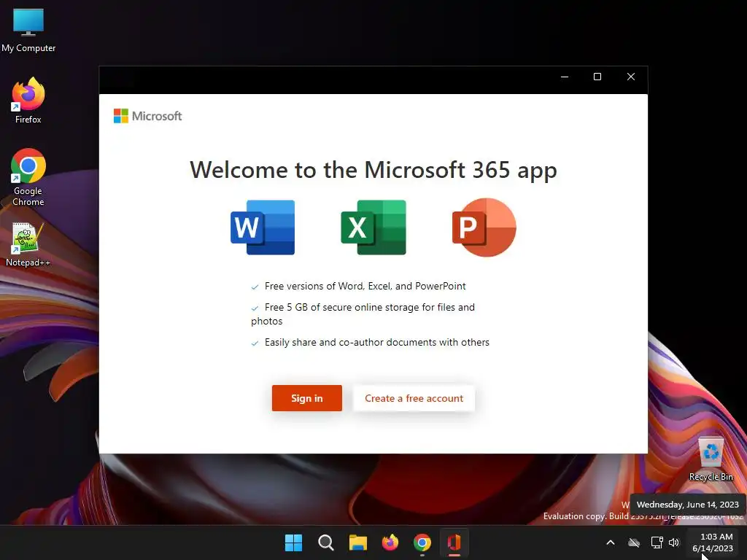
Task: Click the OneDrive cloud tray icon
Action: [634, 542]
